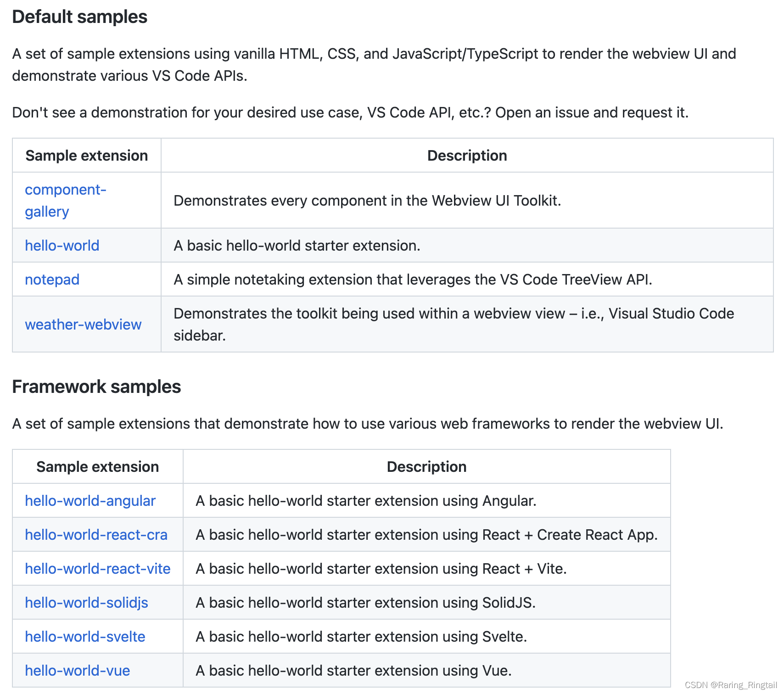Click the "Open an issue and request it" sentence
This screenshot has height=694, width=784.
592,112
